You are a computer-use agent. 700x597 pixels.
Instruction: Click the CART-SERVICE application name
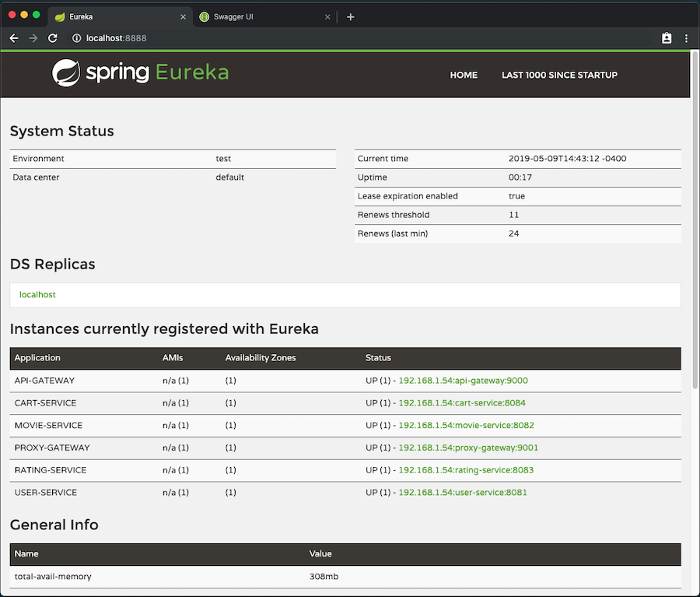tap(46, 403)
